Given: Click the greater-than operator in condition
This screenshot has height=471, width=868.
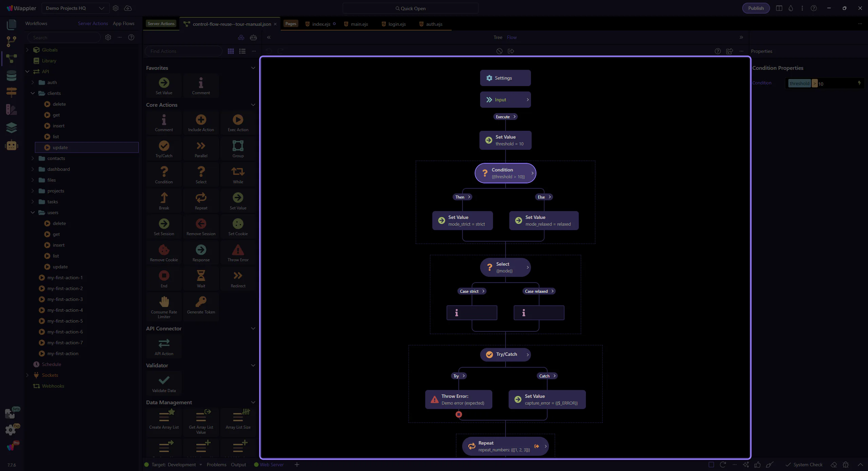Looking at the screenshot, I should coord(814,84).
